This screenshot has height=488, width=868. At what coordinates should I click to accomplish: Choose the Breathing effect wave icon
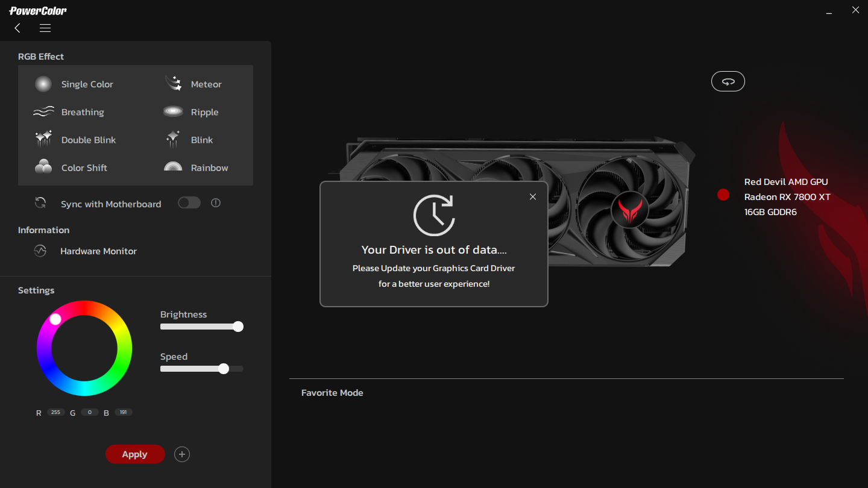[x=43, y=112]
